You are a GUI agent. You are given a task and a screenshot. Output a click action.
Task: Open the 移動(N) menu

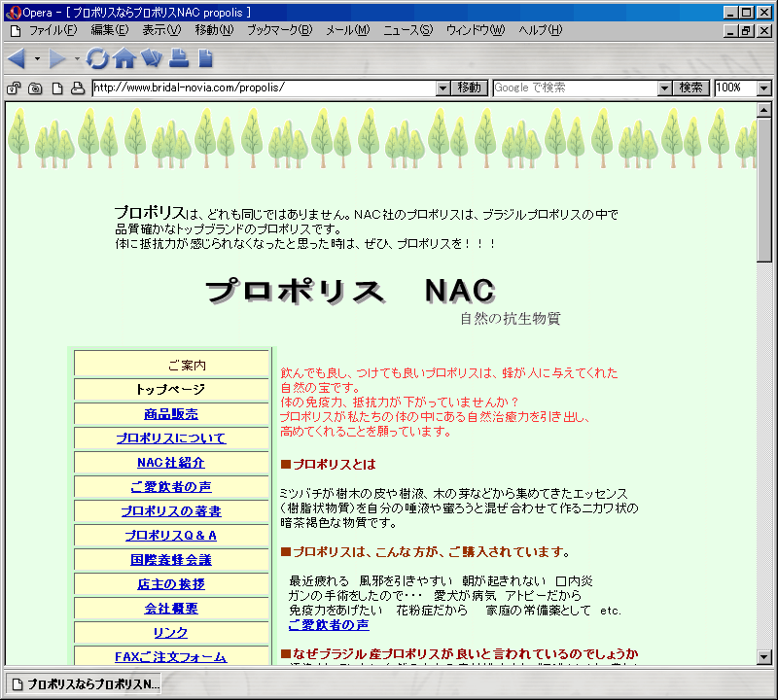click(x=214, y=30)
